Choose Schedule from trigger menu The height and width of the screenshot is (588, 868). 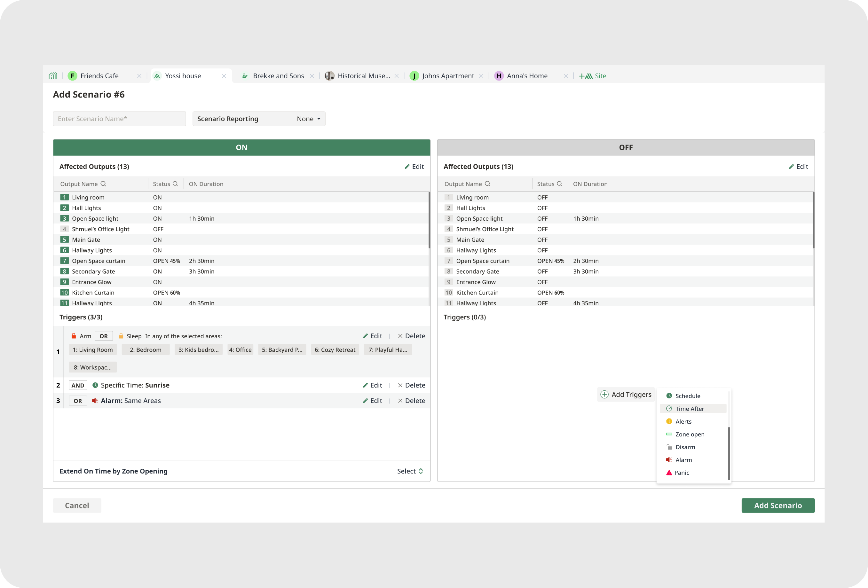692,396
